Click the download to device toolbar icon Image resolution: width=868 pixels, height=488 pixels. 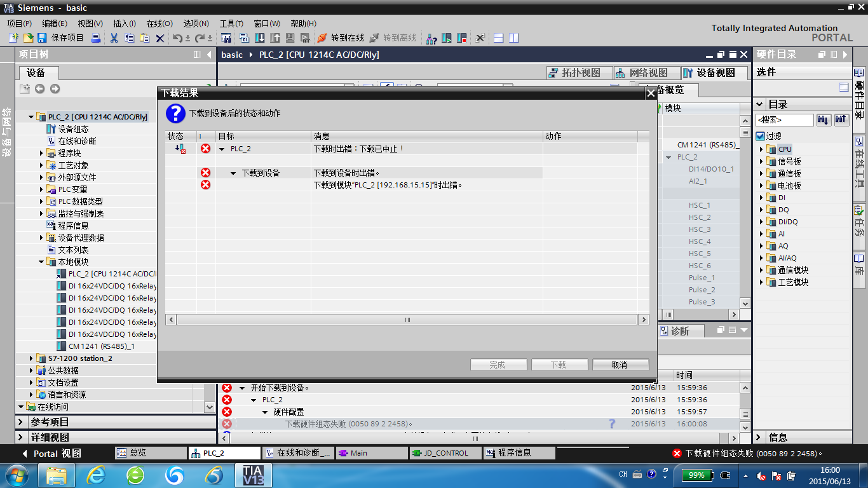point(259,38)
